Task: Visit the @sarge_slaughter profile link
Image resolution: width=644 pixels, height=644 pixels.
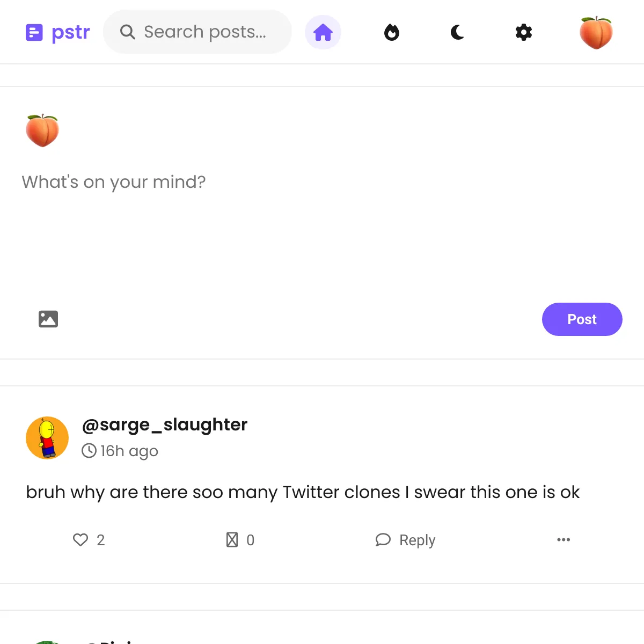Action: point(164,425)
